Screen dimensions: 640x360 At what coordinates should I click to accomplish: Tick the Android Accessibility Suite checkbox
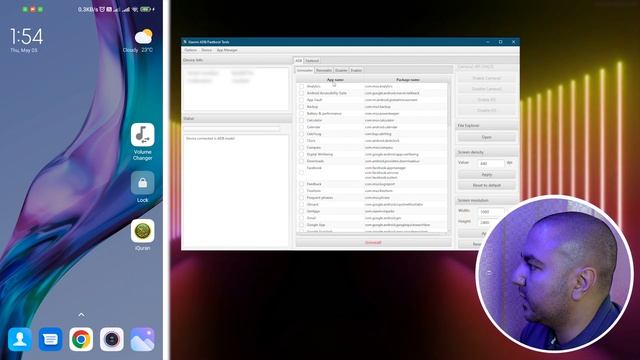coord(301,93)
